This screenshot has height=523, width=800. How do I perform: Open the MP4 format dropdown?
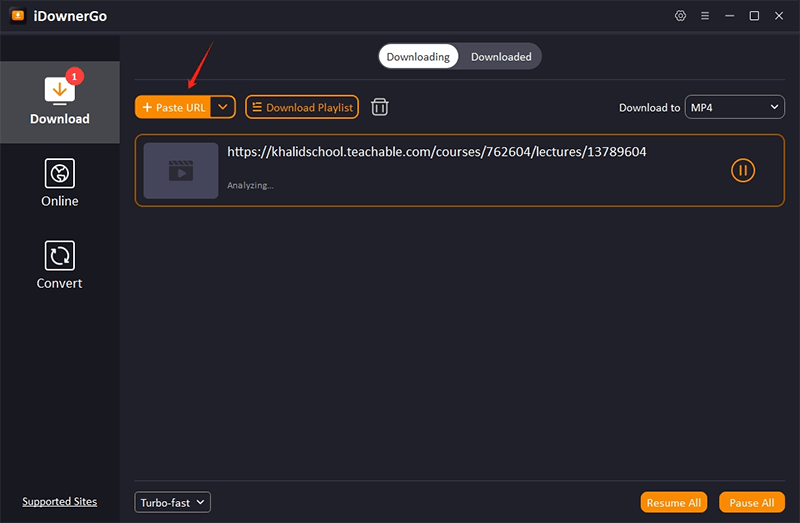point(734,107)
